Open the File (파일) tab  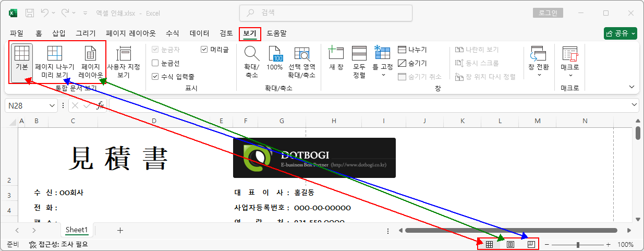(x=17, y=33)
